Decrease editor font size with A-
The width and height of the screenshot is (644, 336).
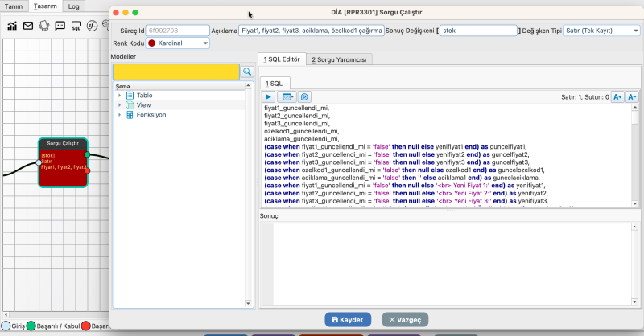coord(632,96)
